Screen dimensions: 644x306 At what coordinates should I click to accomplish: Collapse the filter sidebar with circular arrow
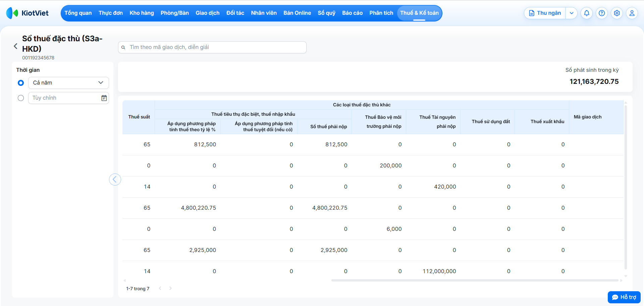coord(115,180)
